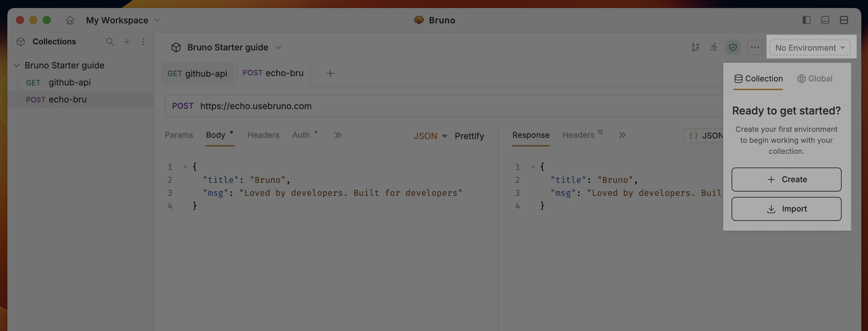Click the POST method selector
The image size is (868, 331).
182,106
